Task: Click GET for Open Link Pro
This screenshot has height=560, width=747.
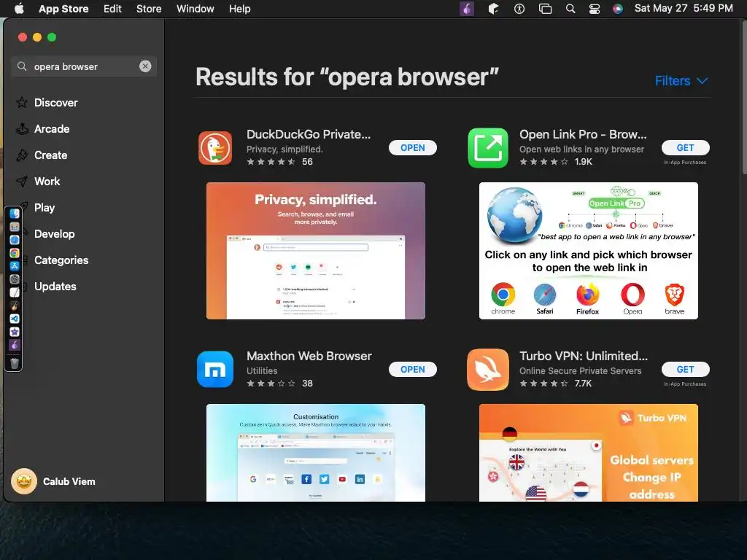Action: pyautogui.click(x=685, y=147)
